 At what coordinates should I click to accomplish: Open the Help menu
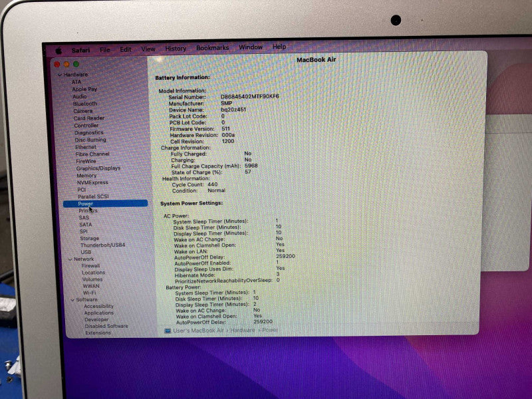pyautogui.click(x=279, y=47)
